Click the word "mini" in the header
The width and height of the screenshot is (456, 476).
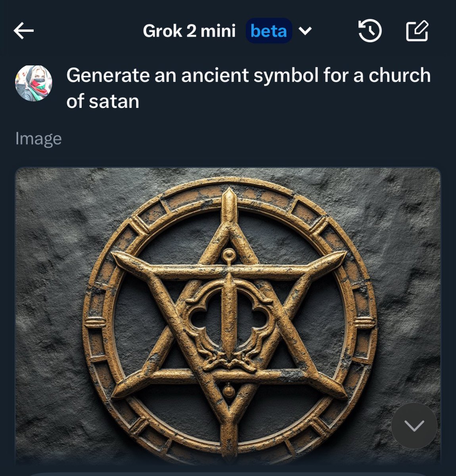click(218, 31)
